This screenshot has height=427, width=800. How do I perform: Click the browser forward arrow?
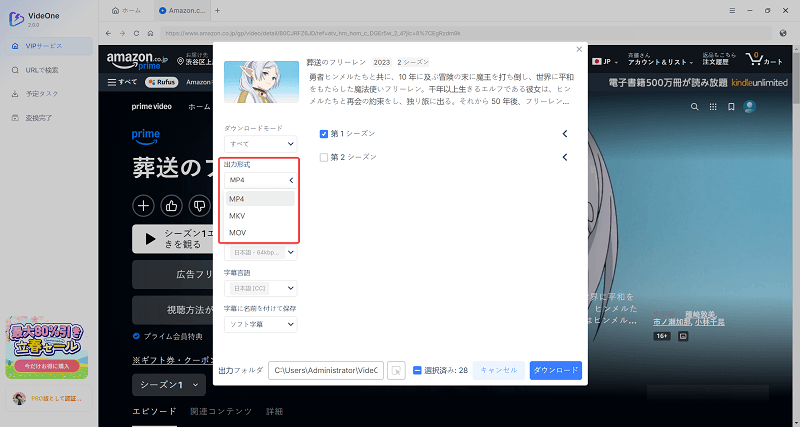(122, 33)
